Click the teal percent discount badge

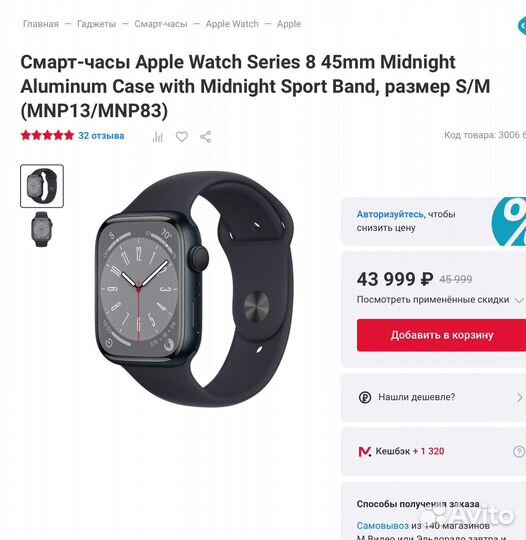click(x=509, y=221)
